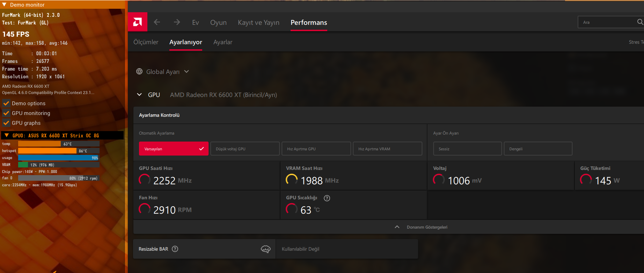
Task: Click the Resizable BAR label
Action: coord(153,249)
